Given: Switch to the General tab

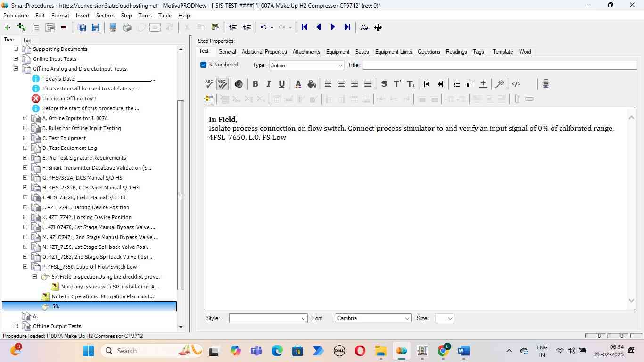Looking at the screenshot, I should click(227, 52).
